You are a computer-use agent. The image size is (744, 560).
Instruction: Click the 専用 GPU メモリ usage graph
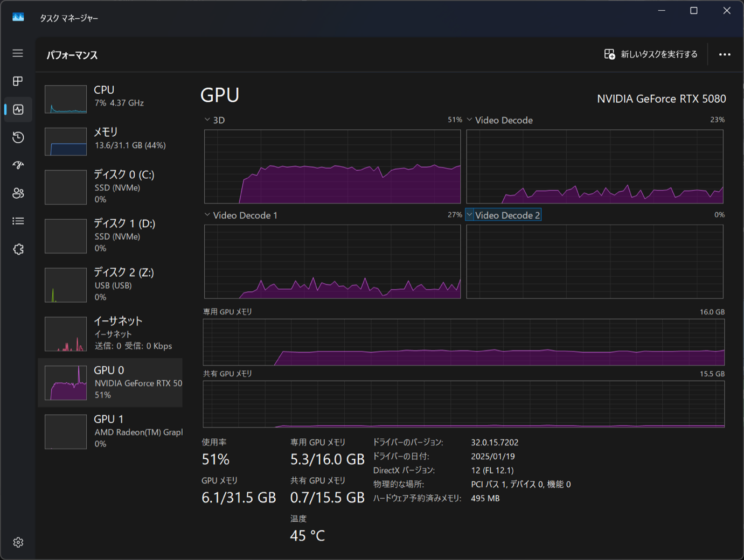[x=463, y=342]
